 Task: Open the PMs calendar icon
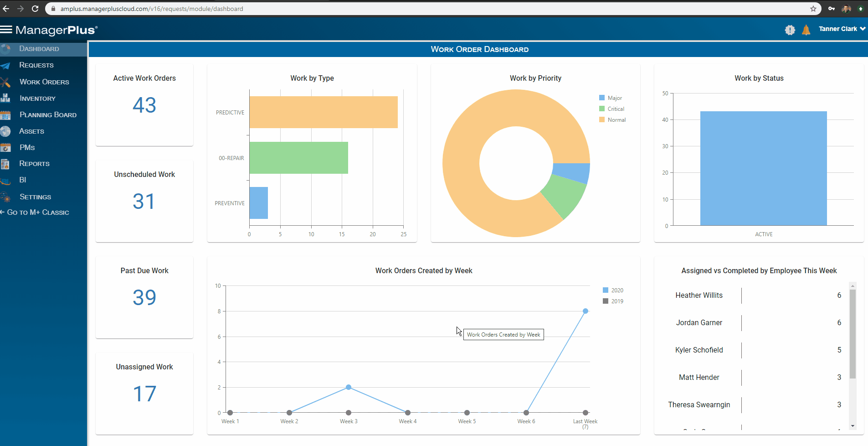click(5, 147)
